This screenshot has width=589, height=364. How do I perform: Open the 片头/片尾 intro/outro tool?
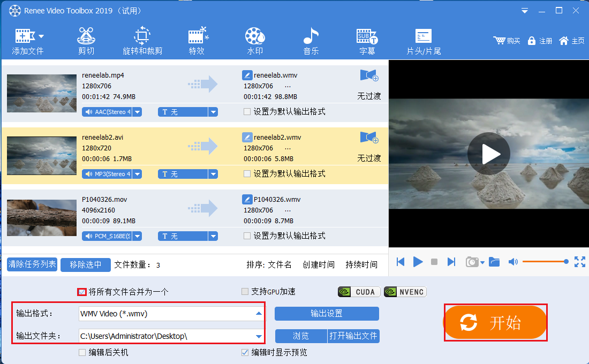click(x=424, y=41)
